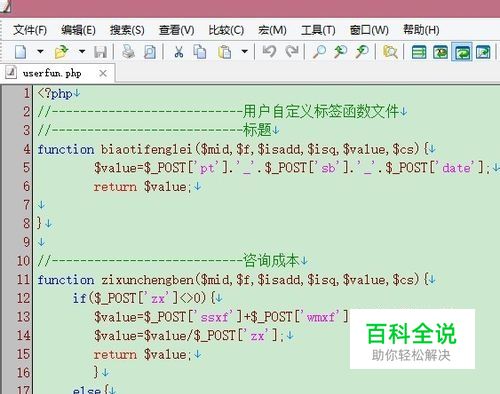
Task: Click the else keyword on line 17
Action: click(x=87, y=390)
